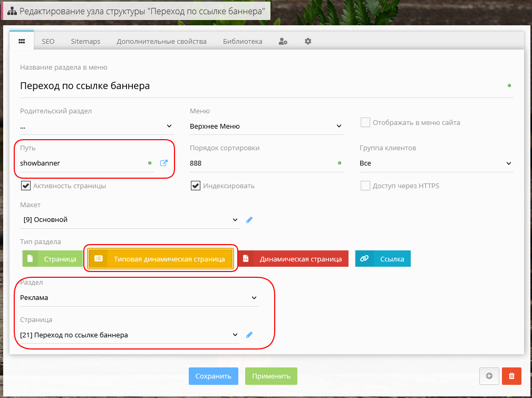Open the main grid tab icon

tap(22, 41)
